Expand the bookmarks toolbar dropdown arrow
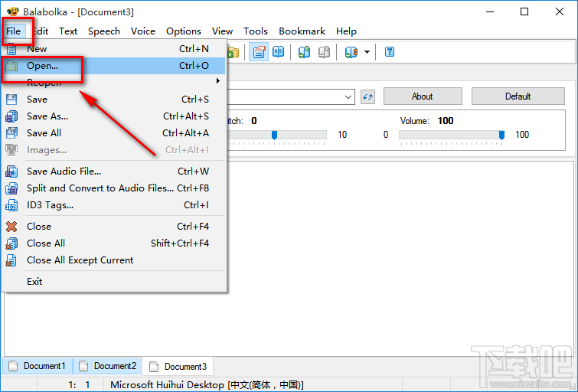Screen dimensions: 578x392 367,52
